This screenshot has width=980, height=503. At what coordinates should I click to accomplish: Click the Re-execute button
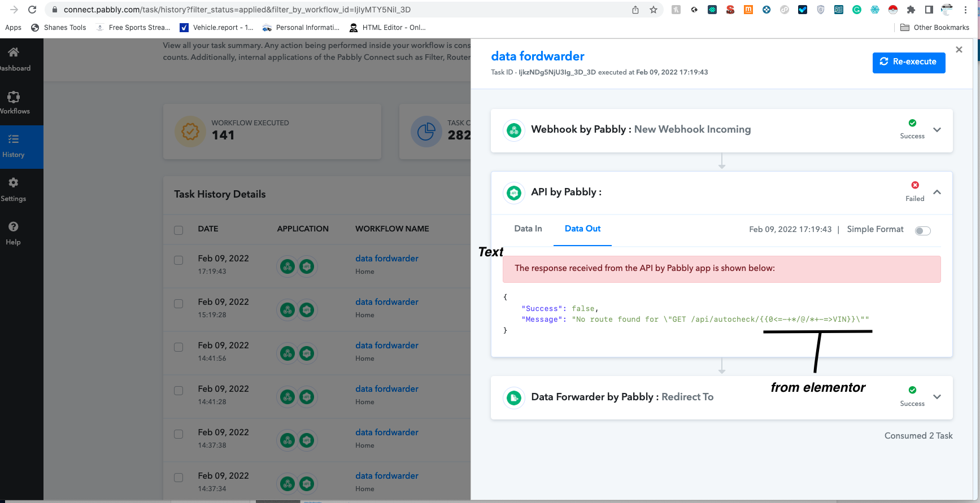point(909,62)
